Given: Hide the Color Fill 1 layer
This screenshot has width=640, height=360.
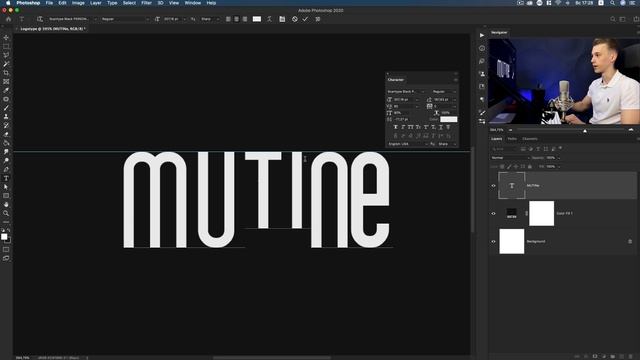Looking at the screenshot, I should click(x=493, y=213).
